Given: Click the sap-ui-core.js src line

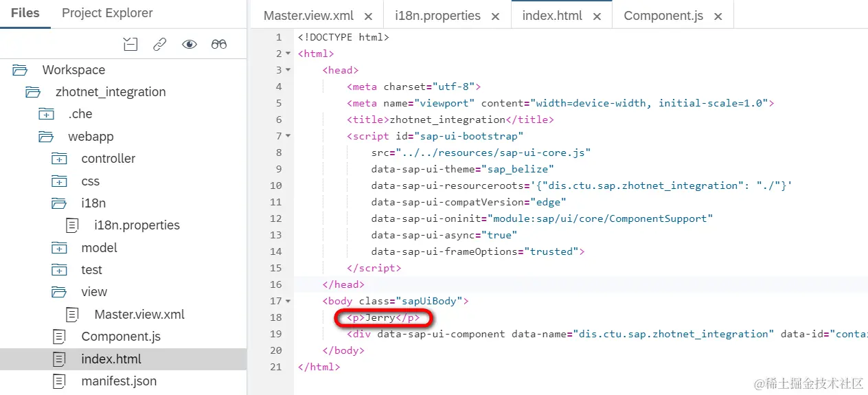Looking at the screenshot, I should click(481, 153).
